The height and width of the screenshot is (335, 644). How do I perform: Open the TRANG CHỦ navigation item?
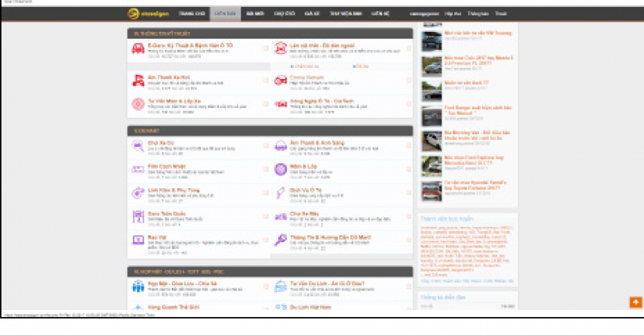click(191, 14)
